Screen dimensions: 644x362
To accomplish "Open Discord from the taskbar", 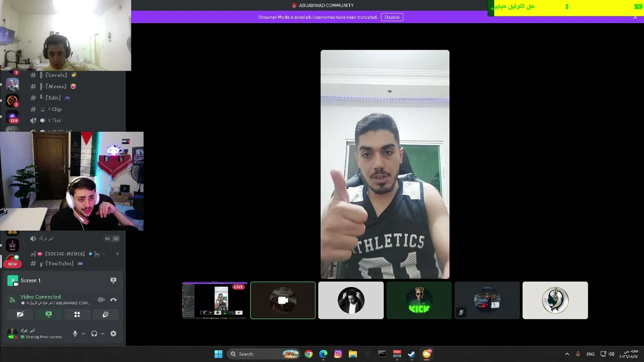I will click(x=427, y=354).
